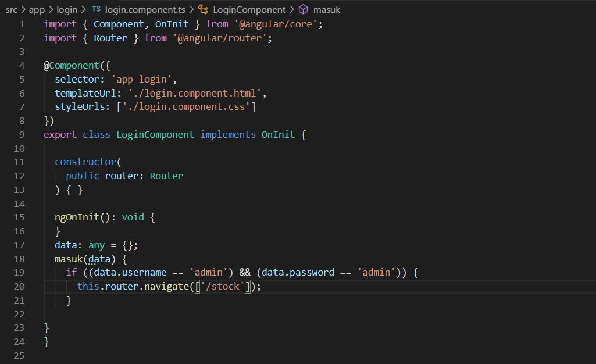Screen dimensions: 596x364
Task: Open the masuk method breadcrumb
Action: [327, 9]
